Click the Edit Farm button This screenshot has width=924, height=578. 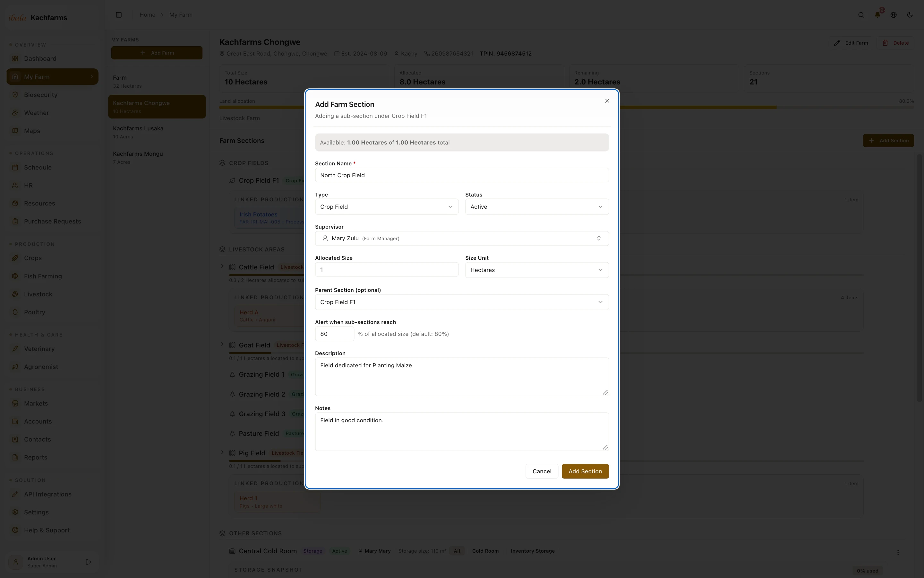click(851, 43)
